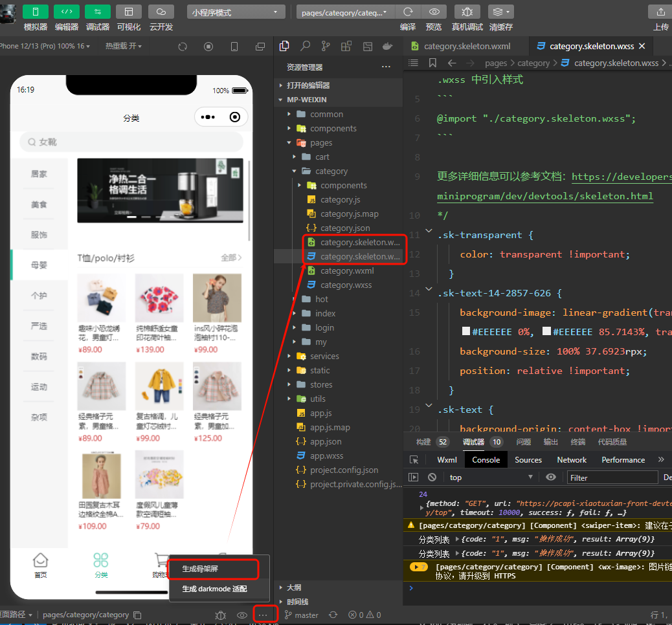Click the 编译 compile refresh icon
This screenshot has height=625, width=672.
click(408, 12)
